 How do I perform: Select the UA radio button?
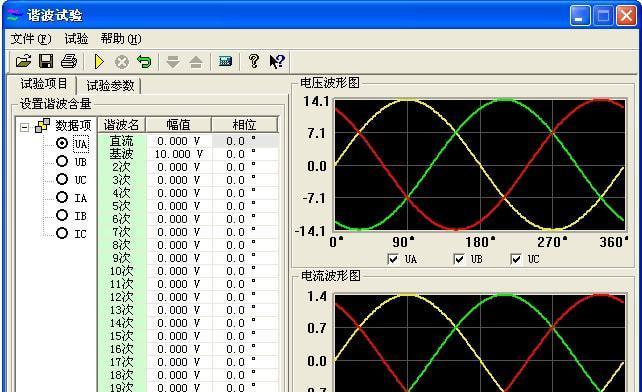[62, 143]
